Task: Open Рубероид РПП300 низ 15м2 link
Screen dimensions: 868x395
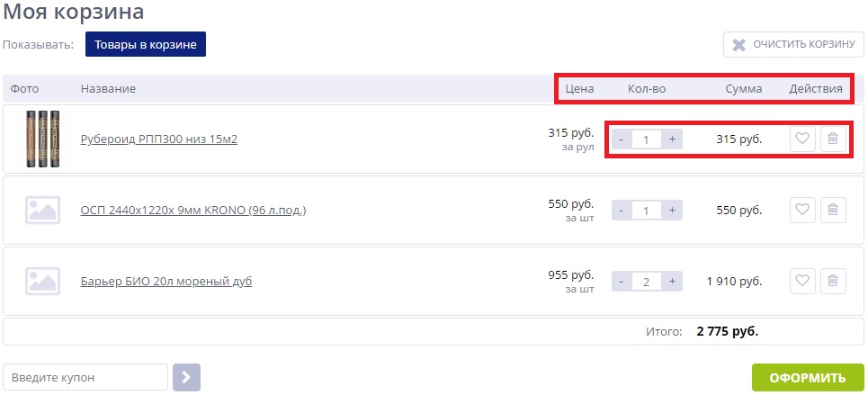Action: (x=159, y=139)
